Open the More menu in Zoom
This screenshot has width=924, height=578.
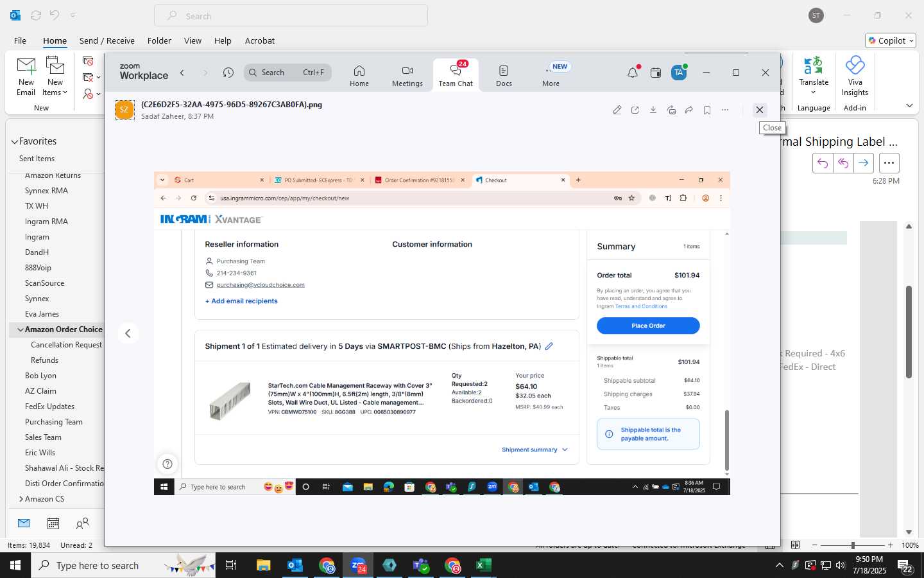click(551, 76)
